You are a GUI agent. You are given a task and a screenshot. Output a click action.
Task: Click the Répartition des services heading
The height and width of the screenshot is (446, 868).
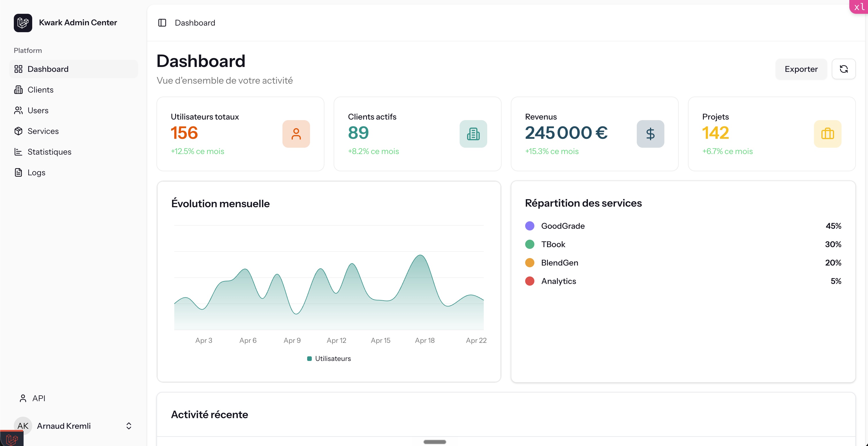tap(583, 203)
